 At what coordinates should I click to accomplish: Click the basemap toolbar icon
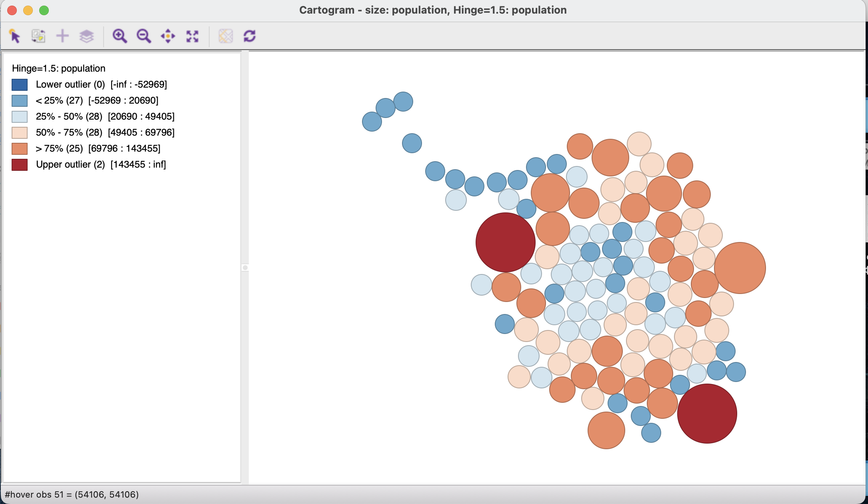pos(226,36)
